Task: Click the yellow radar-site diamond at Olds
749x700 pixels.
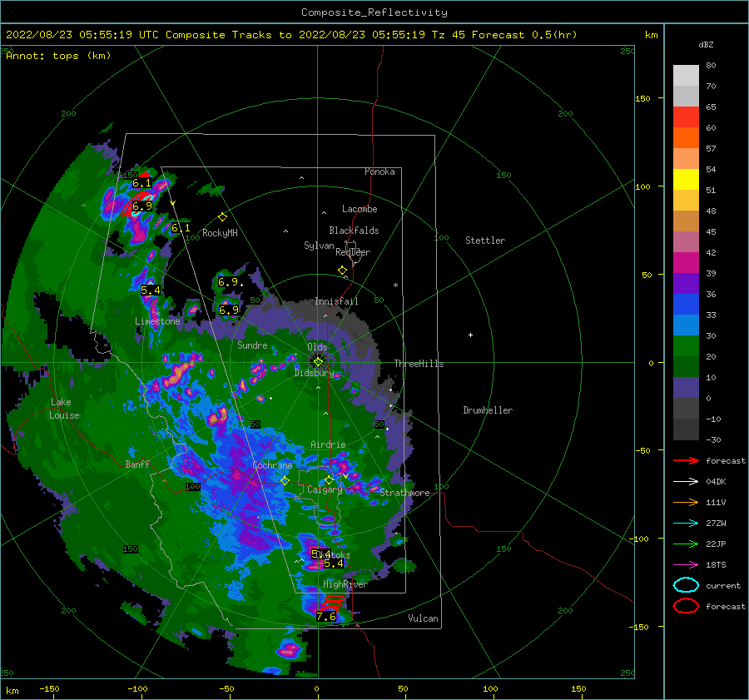Action: 318,362
